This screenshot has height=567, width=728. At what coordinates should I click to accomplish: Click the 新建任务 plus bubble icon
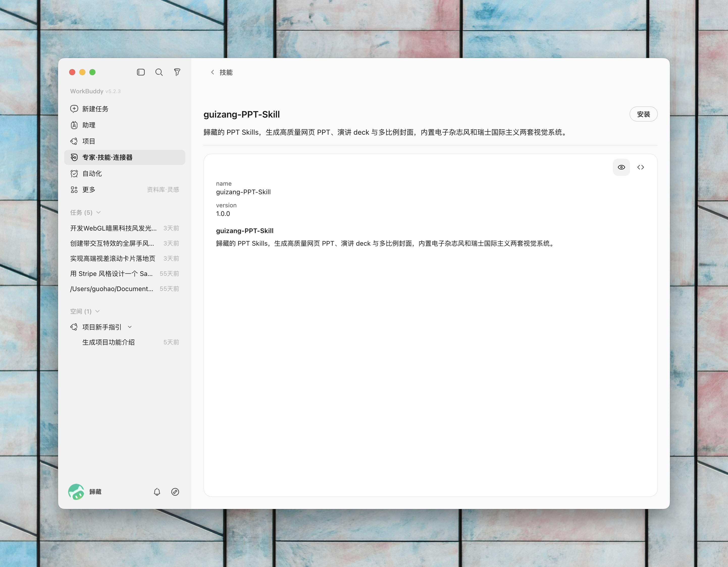pyautogui.click(x=74, y=109)
